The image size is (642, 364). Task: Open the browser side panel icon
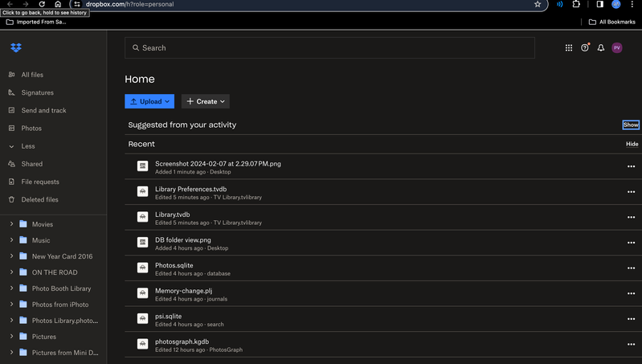(600, 4)
